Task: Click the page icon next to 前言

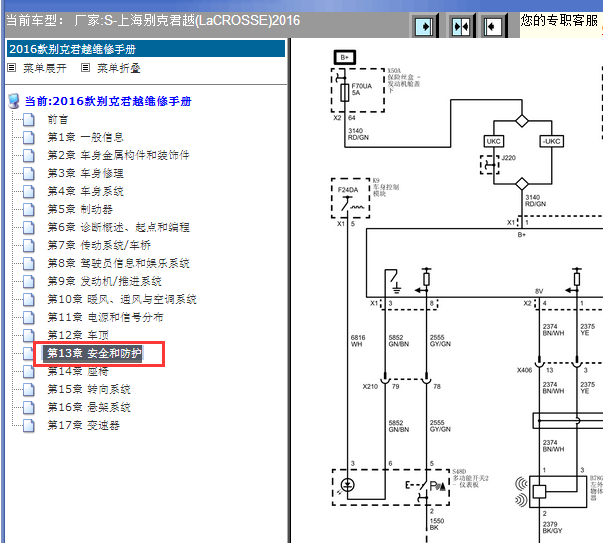Action: point(28,120)
